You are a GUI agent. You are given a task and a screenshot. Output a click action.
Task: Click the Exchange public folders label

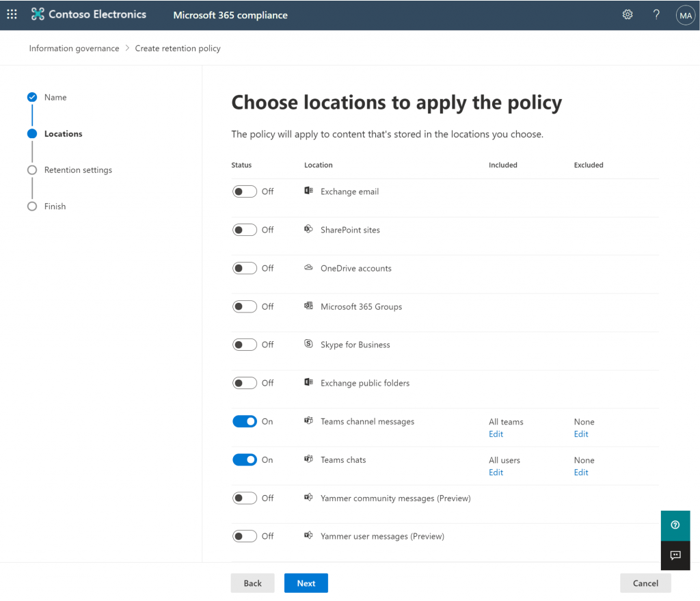point(365,383)
